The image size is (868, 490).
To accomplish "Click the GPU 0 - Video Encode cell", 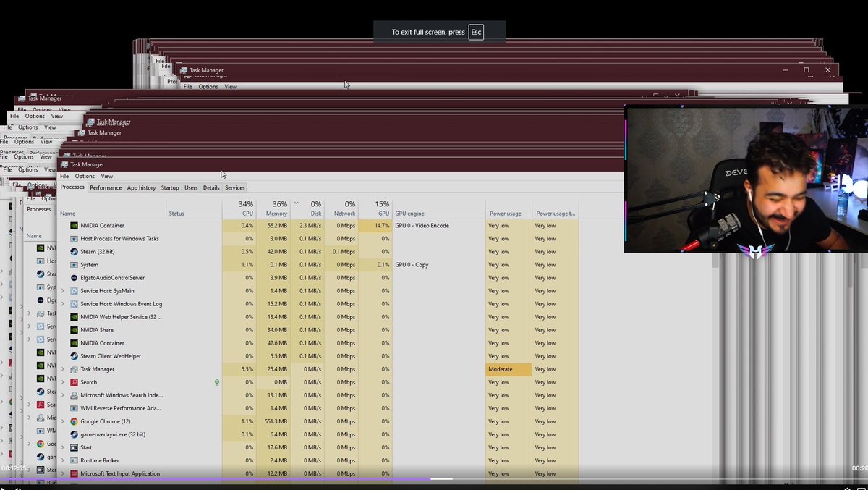I will click(x=439, y=226).
